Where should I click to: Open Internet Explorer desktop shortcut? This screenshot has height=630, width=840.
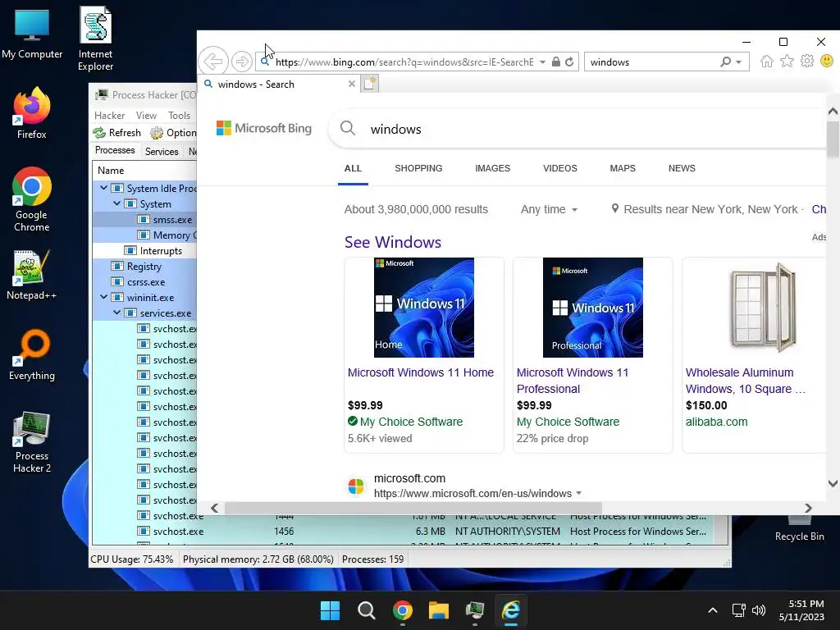point(95,39)
